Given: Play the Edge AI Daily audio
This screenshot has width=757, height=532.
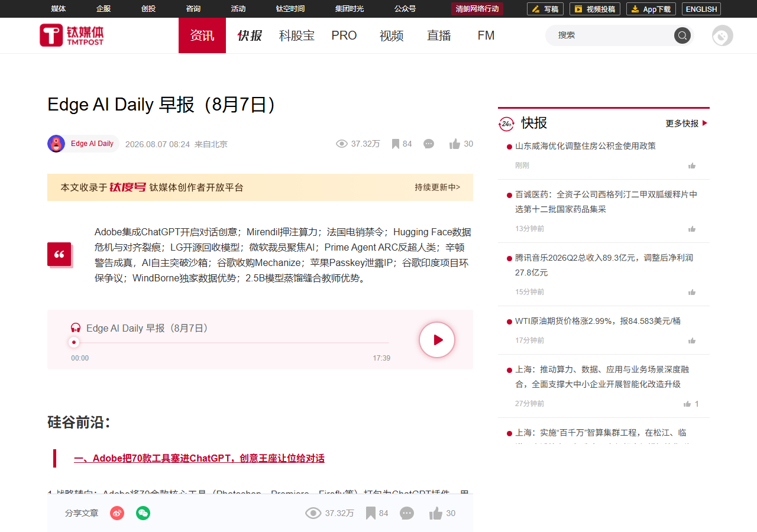Looking at the screenshot, I should 437,340.
